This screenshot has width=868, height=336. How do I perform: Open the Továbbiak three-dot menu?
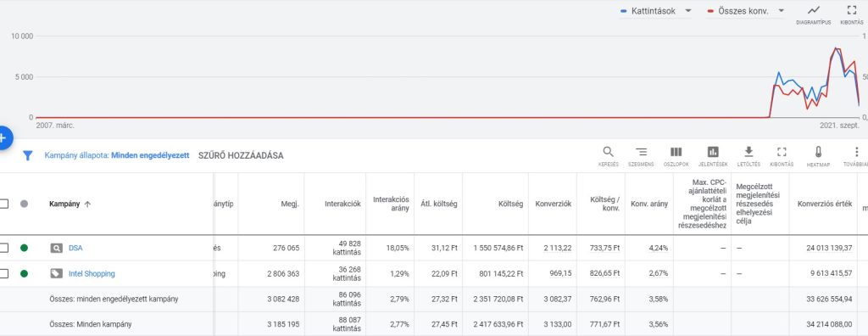click(856, 152)
